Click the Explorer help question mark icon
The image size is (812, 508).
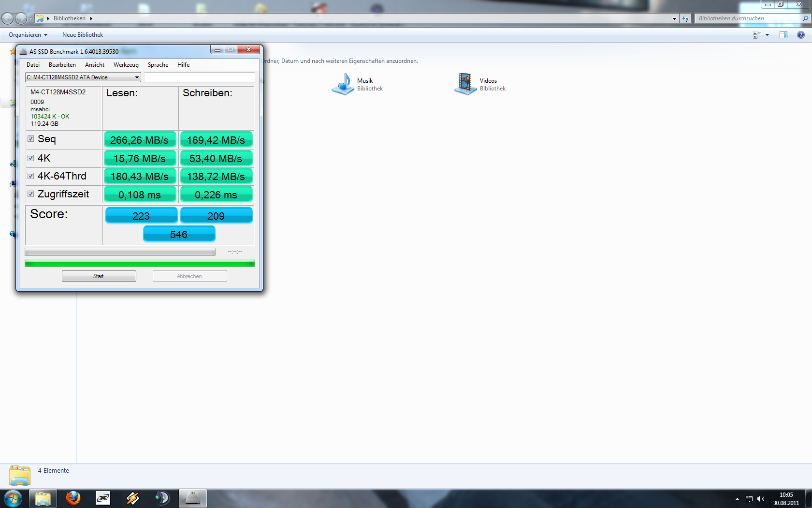801,35
